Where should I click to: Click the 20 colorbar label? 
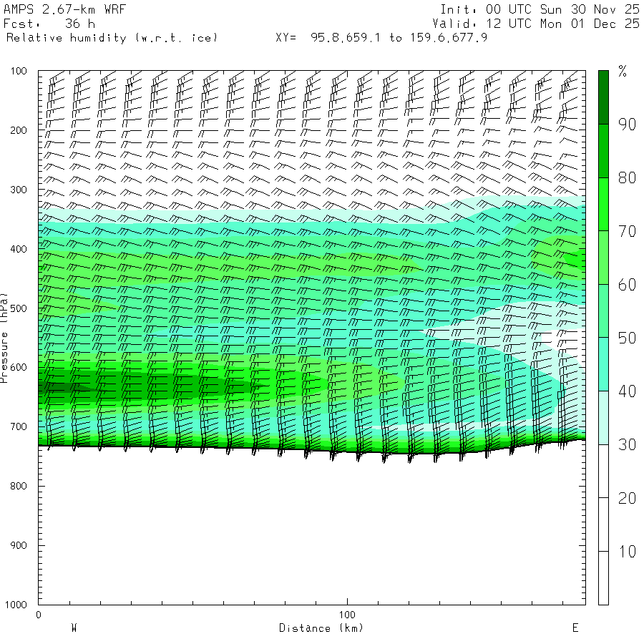(x=627, y=498)
